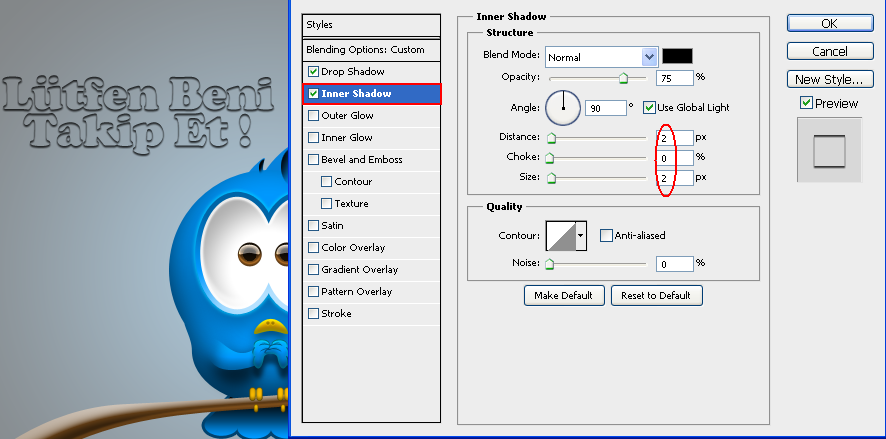Toggle Use Global Light checkbox
Viewport: 886px width, 439px height.
point(649,107)
